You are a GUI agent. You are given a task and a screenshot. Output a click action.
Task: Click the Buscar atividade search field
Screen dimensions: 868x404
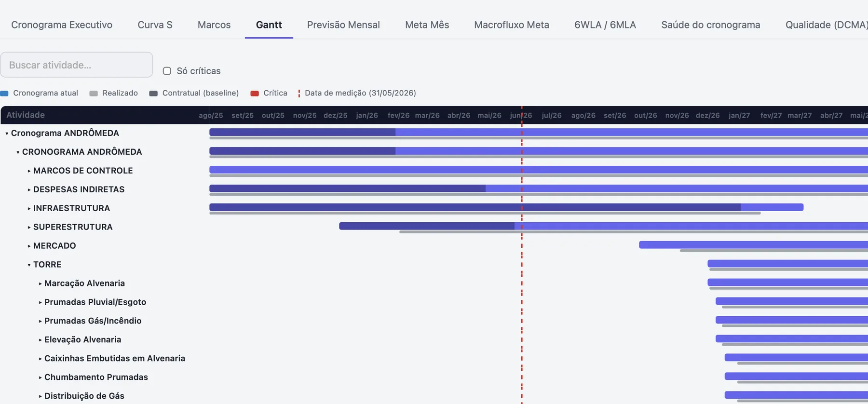[x=77, y=65]
